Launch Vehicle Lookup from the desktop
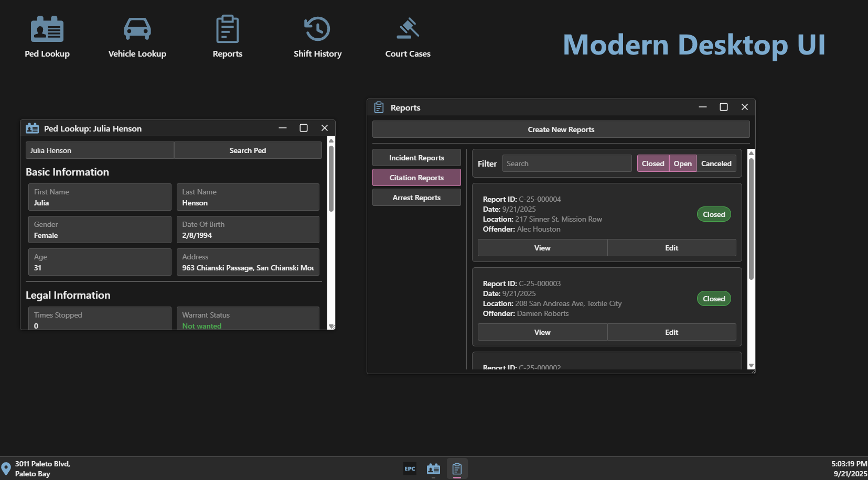 (137, 37)
